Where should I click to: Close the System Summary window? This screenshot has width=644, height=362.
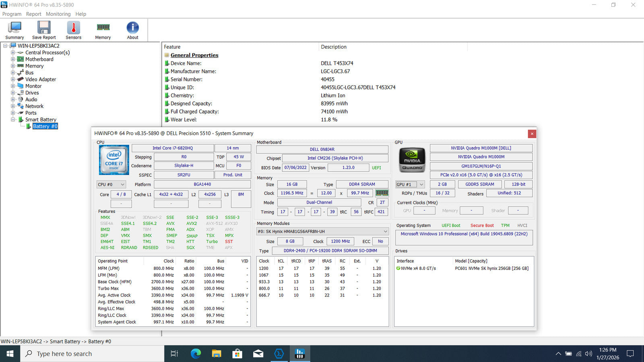(x=532, y=134)
